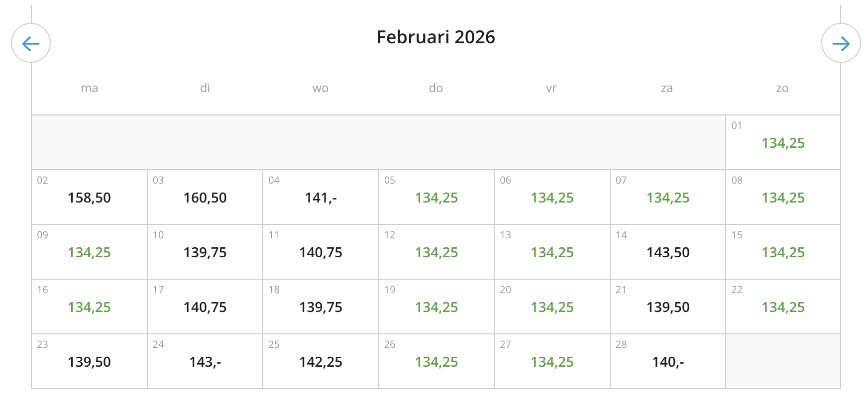Image resolution: width=868 pixels, height=412 pixels.
Task: Choose Saturday February 7 date cell
Action: point(668,198)
